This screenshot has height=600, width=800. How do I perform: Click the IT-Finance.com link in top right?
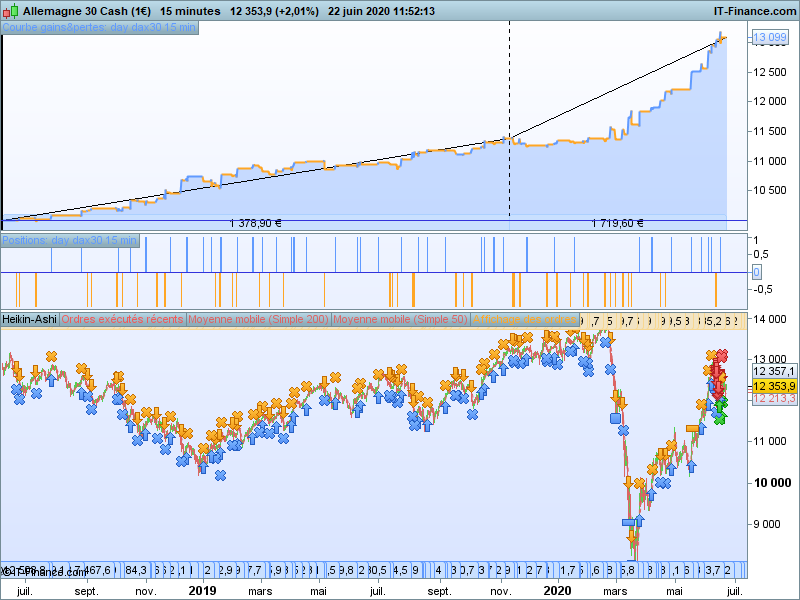pos(755,11)
